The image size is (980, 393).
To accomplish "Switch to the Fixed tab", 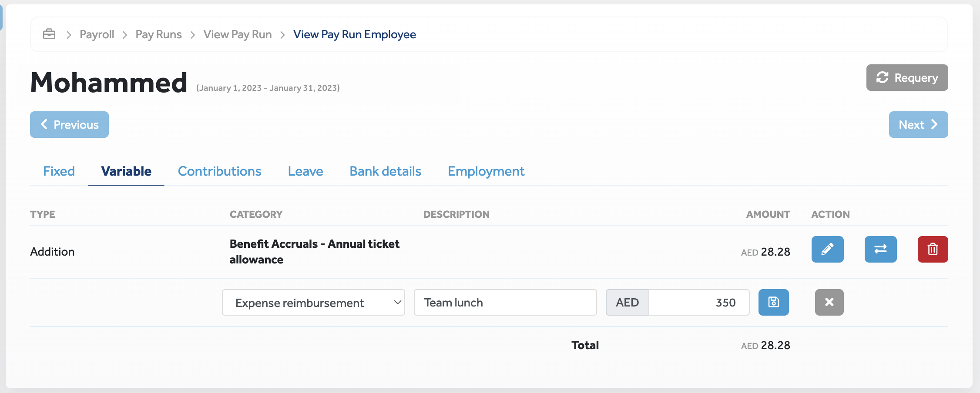I will point(59,171).
